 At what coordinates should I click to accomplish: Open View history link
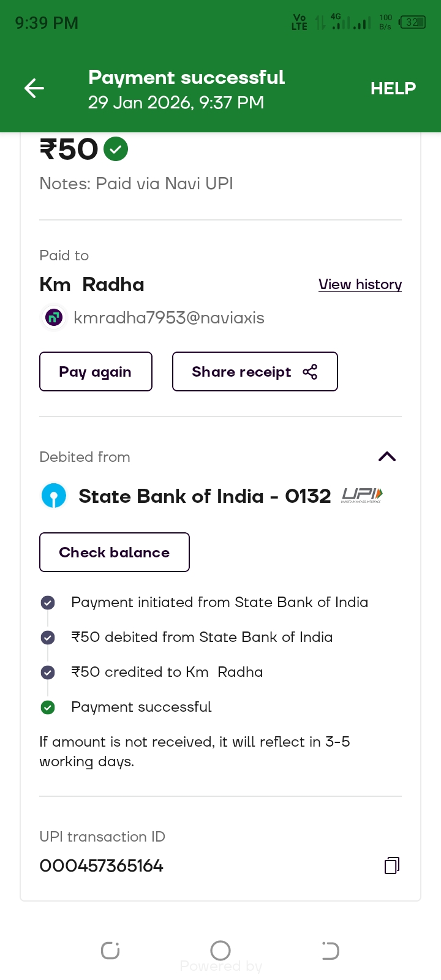point(360,284)
